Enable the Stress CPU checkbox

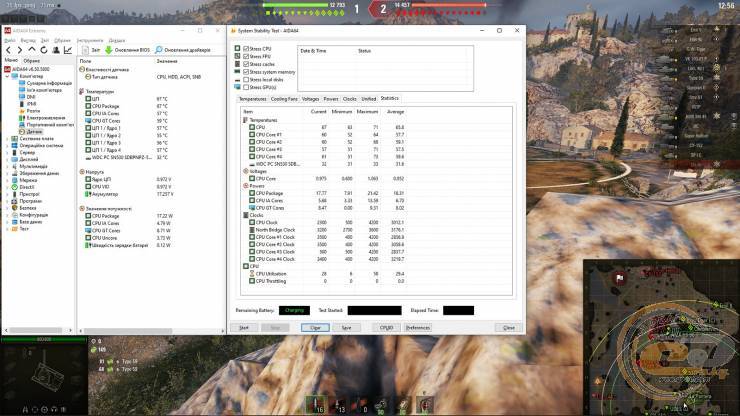click(x=246, y=49)
